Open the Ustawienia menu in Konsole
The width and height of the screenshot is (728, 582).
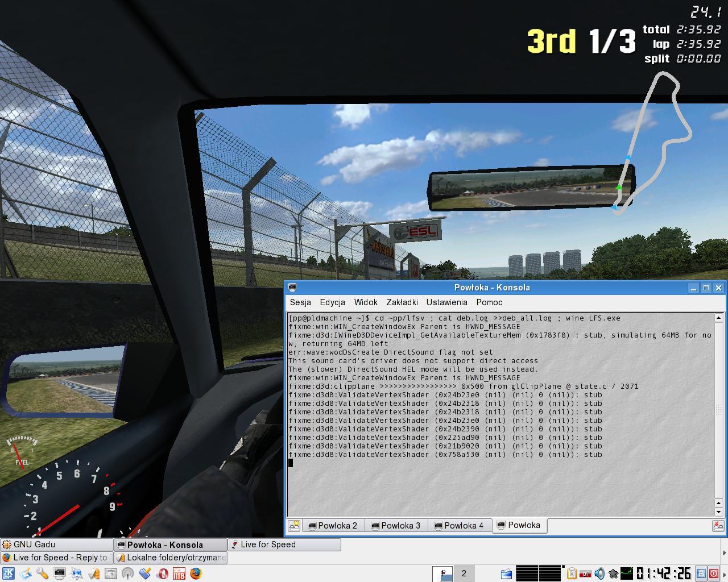(x=447, y=302)
